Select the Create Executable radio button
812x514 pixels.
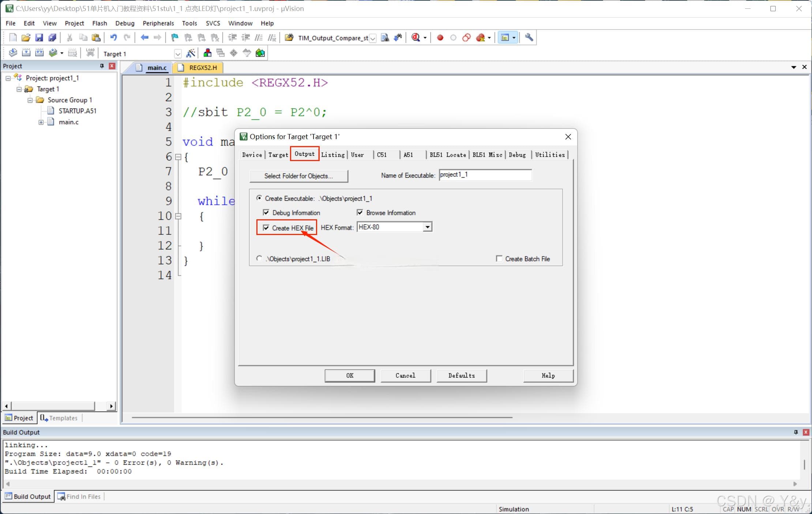(259, 198)
